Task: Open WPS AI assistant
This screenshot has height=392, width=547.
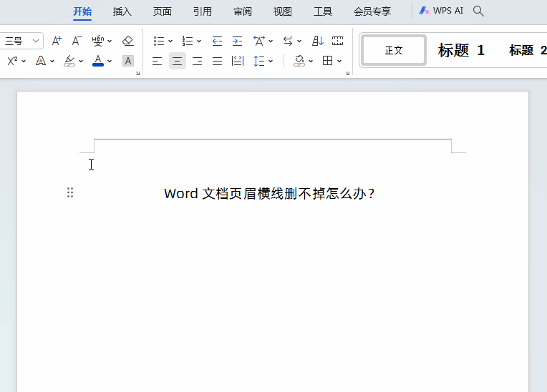Action: (x=441, y=11)
